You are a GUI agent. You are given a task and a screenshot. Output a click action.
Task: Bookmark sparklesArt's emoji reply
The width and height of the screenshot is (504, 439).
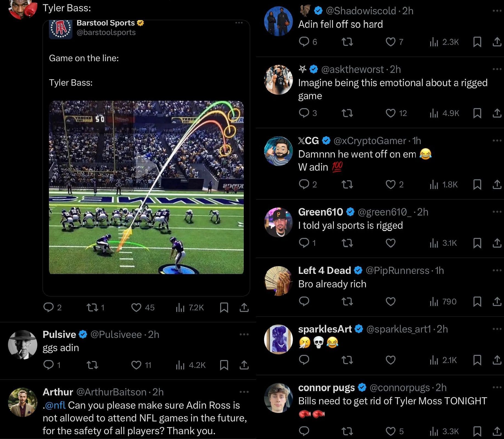click(477, 360)
